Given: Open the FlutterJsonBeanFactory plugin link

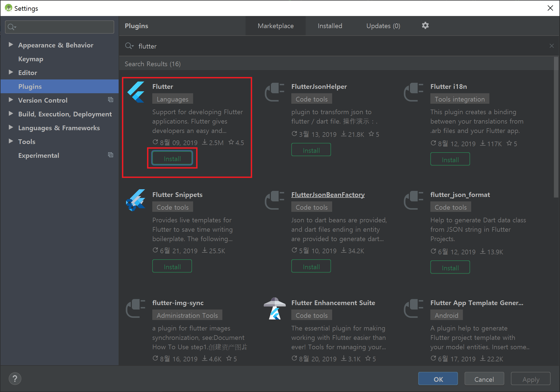Looking at the screenshot, I should pos(328,195).
